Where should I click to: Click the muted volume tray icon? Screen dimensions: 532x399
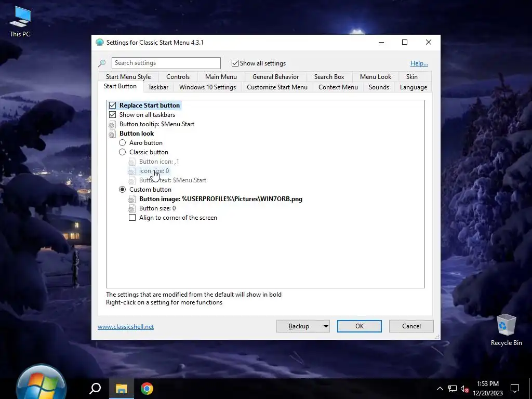click(464, 389)
